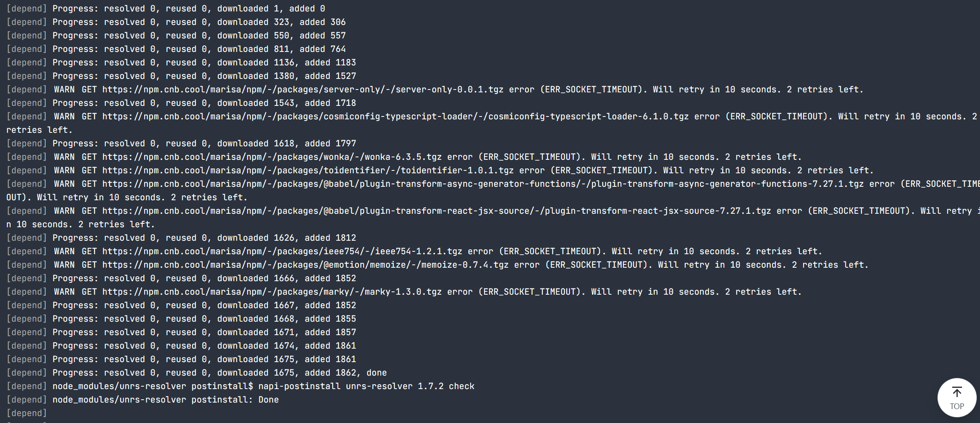Follow the @emotion memoize-0.7.4.tgz link
This screenshot has width=980, height=423.
[x=305, y=265]
